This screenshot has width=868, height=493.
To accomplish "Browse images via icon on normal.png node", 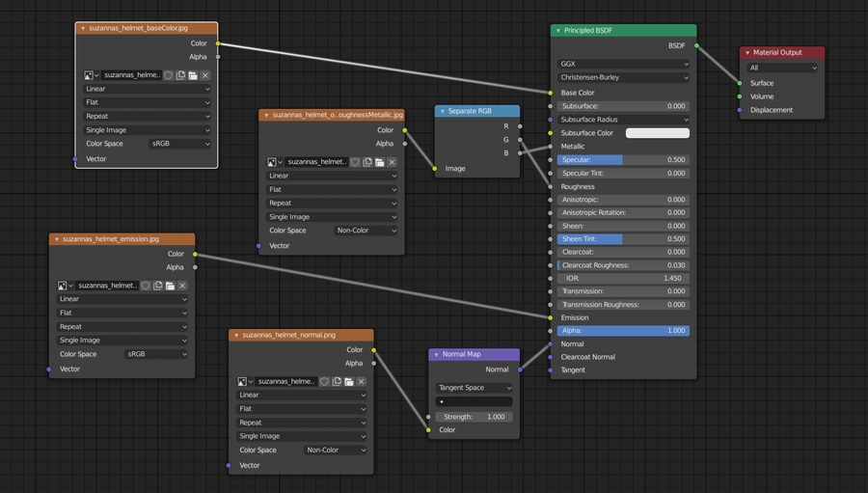I will click(244, 381).
